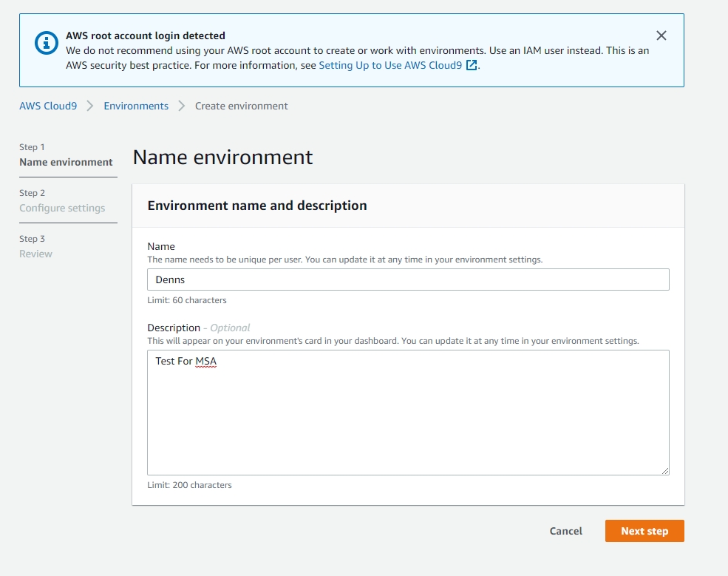Viewport: 728px width, 576px height.
Task: Click the 'AWS root account login detected' title
Action: click(146, 35)
